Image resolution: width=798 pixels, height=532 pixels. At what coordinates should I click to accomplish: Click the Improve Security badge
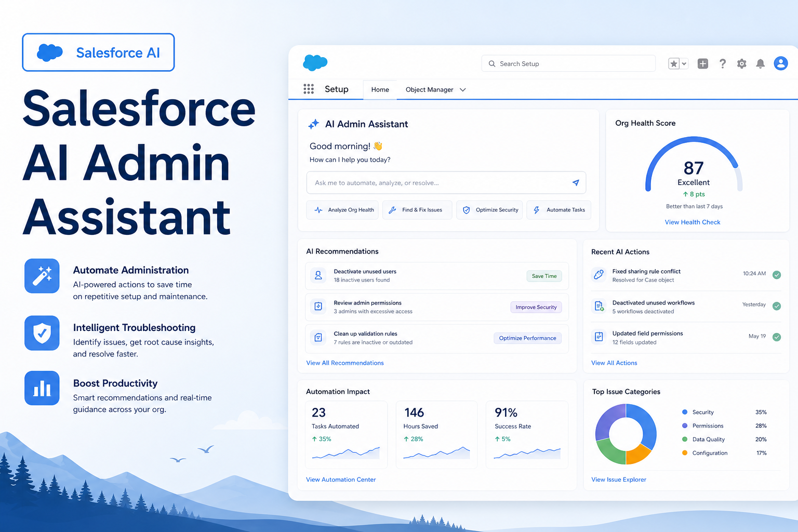pos(536,307)
